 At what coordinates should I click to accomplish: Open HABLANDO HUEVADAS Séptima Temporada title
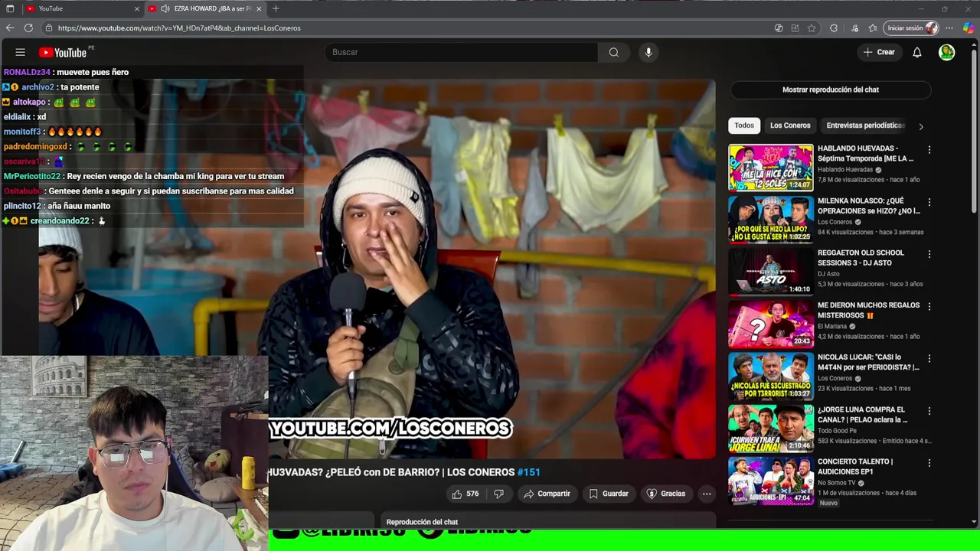[866, 154]
